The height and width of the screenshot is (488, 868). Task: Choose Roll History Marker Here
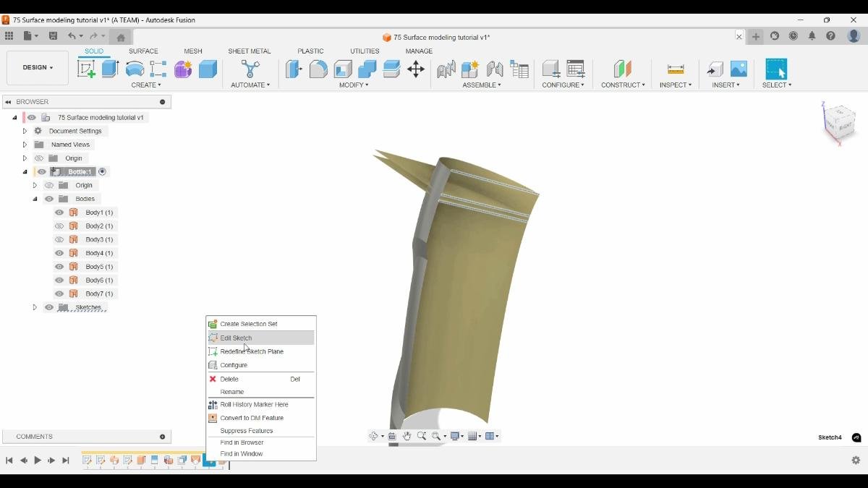pos(261,405)
